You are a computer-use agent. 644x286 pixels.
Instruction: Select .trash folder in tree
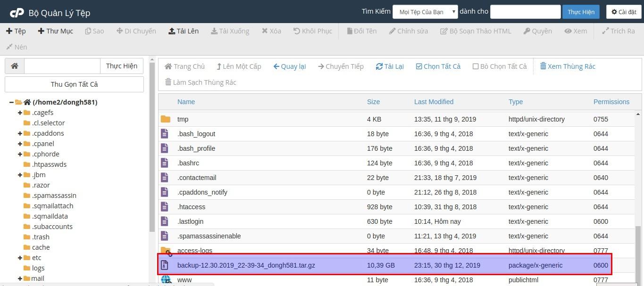(x=41, y=237)
